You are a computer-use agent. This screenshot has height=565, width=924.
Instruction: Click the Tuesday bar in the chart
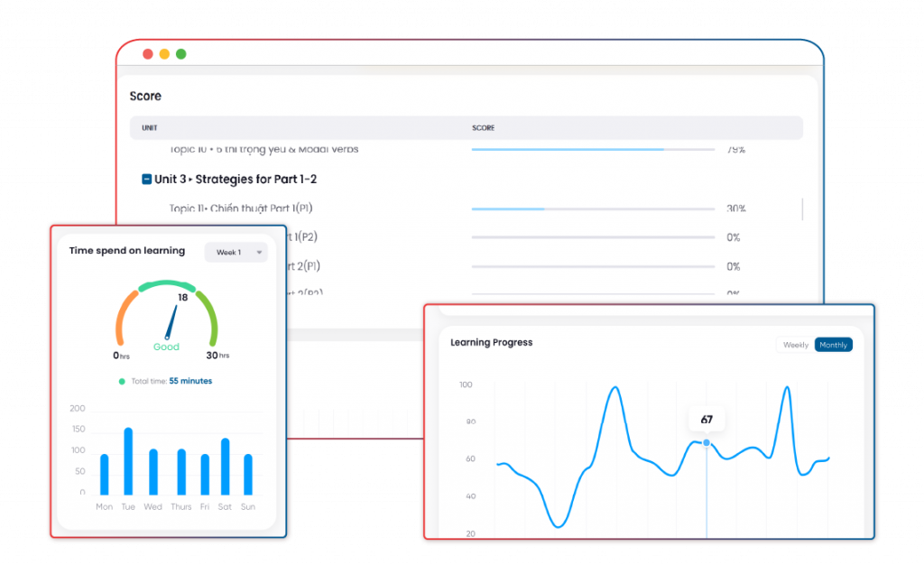(x=128, y=461)
